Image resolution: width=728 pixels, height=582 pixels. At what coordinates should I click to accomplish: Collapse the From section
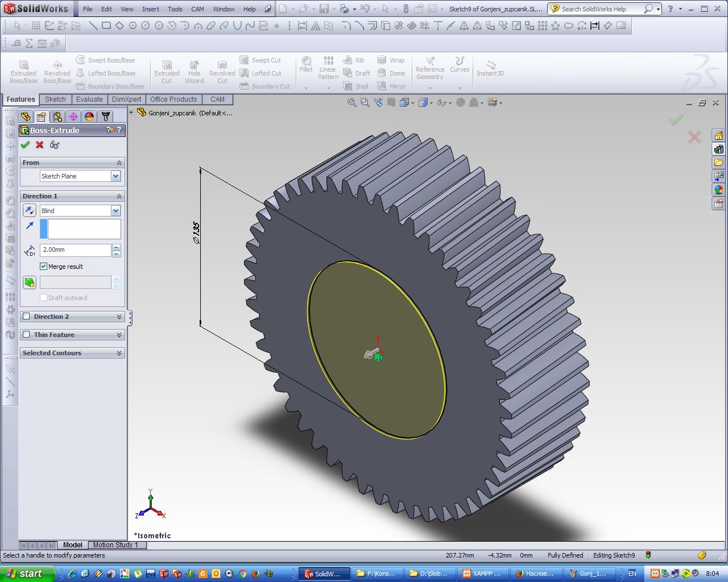tap(119, 163)
